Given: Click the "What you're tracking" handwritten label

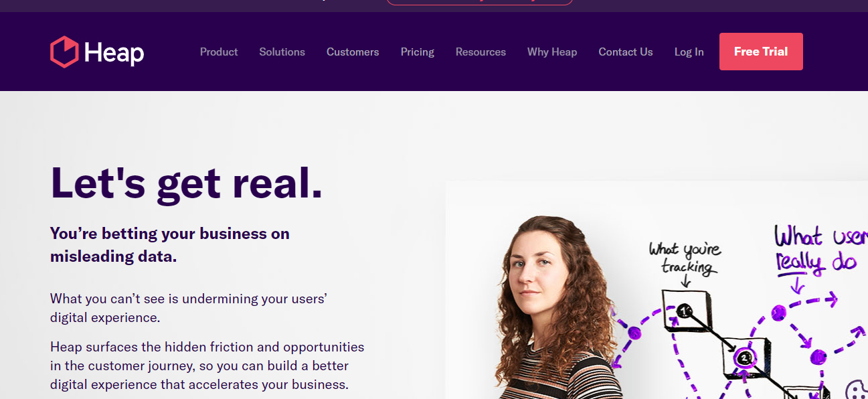Looking at the screenshot, I should (685, 258).
